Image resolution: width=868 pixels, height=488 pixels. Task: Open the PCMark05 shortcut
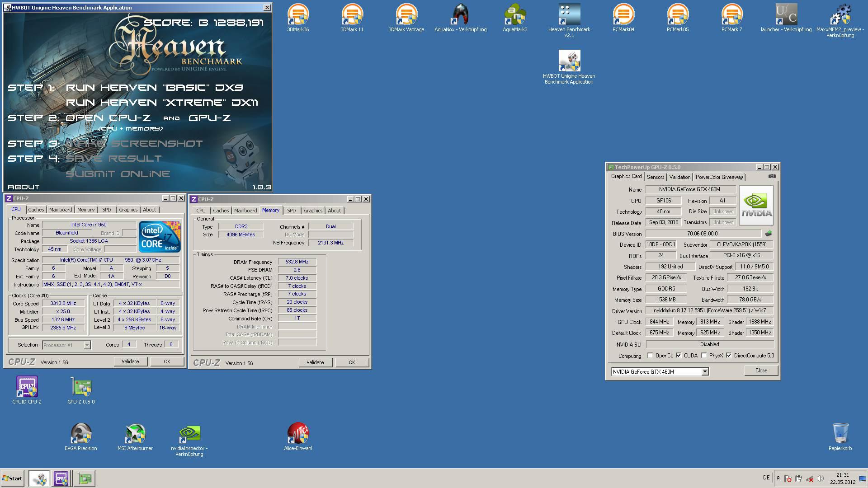point(678,18)
